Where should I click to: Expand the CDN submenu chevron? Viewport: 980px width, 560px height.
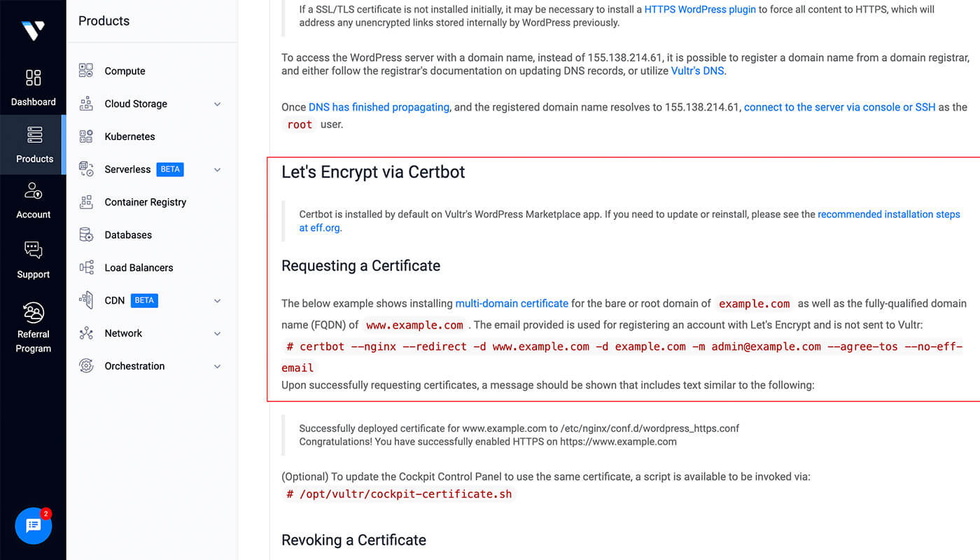point(217,301)
